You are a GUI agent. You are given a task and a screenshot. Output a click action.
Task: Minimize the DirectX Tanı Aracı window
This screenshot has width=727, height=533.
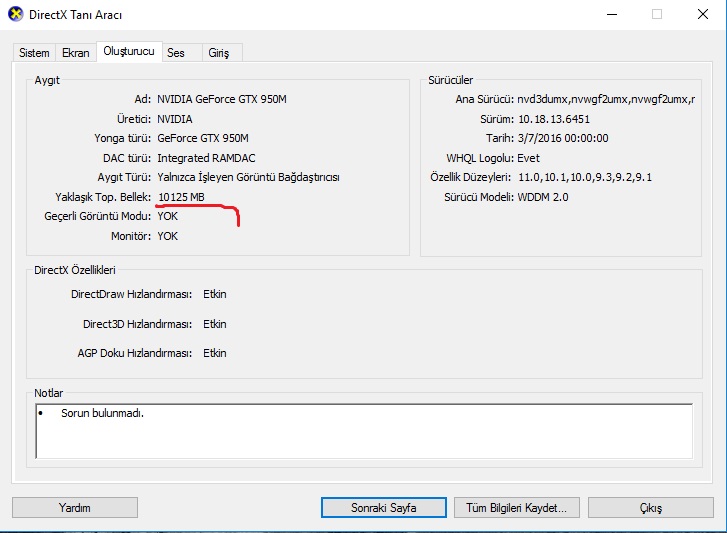(x=612, y=14)
